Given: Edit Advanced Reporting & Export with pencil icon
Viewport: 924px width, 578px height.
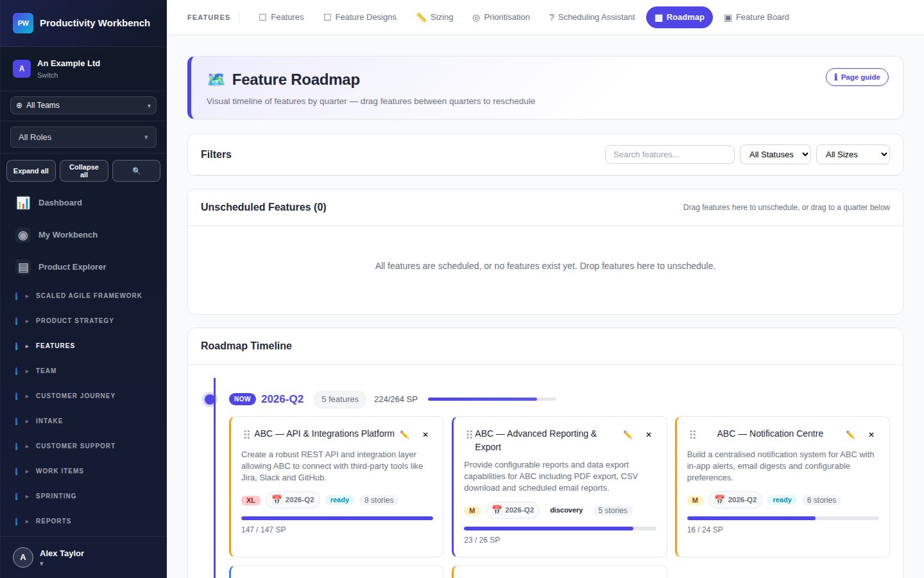Looking at the screenshot, I should pyautogui.click(x=628, y=435).
